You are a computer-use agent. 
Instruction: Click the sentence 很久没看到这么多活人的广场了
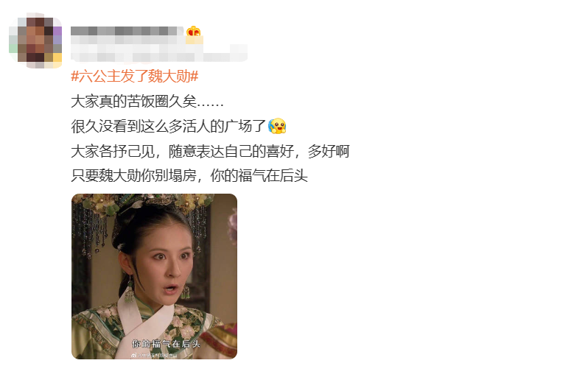point(169,127)
